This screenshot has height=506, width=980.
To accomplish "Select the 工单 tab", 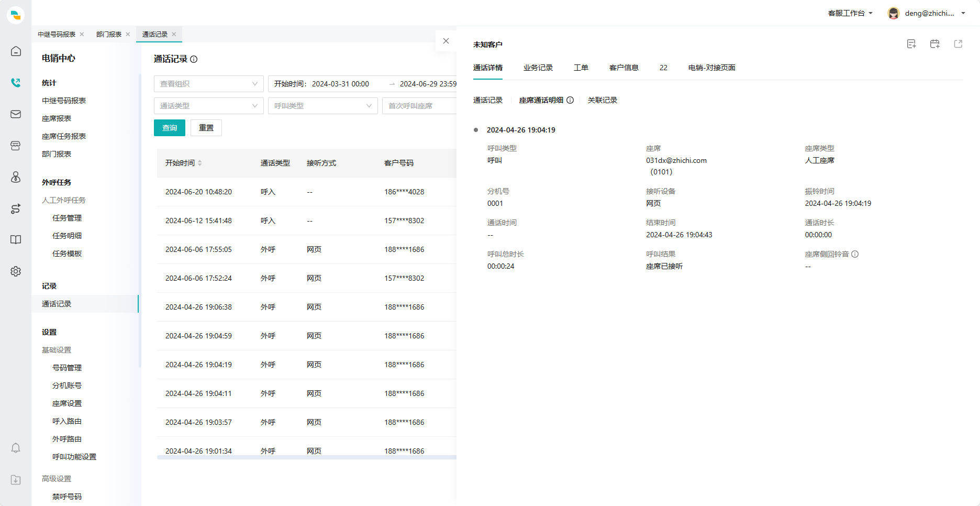I will pyautogui.click(x=581, y=68).
